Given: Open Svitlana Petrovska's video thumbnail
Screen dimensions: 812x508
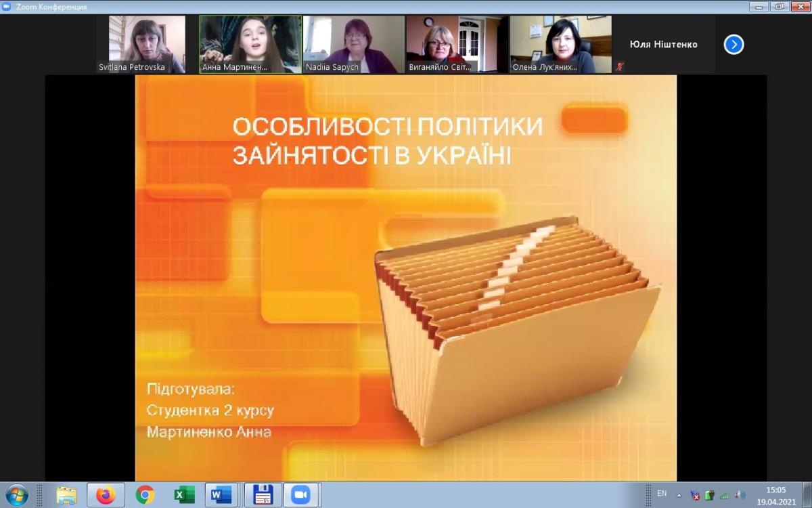Looking at the screenshot, I should pyautogui.click(x=148, y=45).
